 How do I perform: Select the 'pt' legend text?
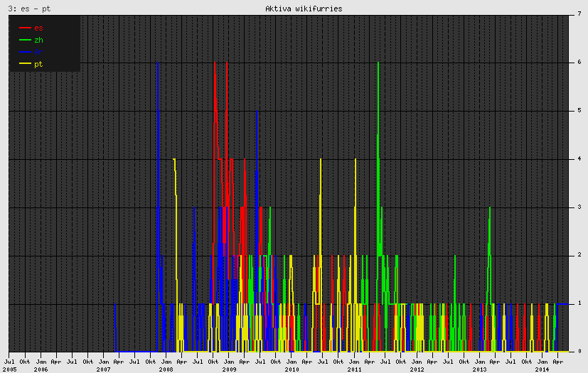(38, 64)
